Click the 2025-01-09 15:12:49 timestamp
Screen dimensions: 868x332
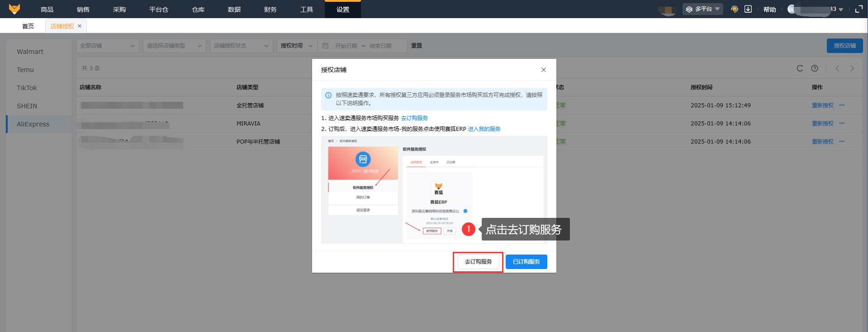coord(721,106)
